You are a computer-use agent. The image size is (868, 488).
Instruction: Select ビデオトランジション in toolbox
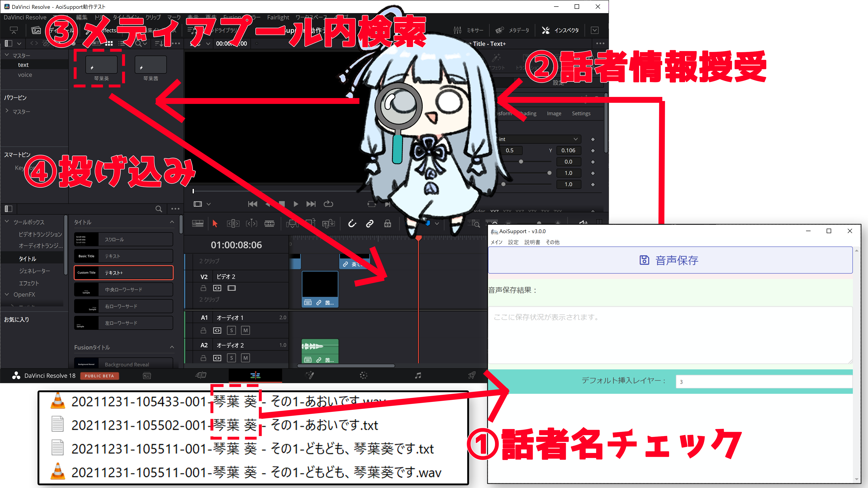tap(40, 234)
